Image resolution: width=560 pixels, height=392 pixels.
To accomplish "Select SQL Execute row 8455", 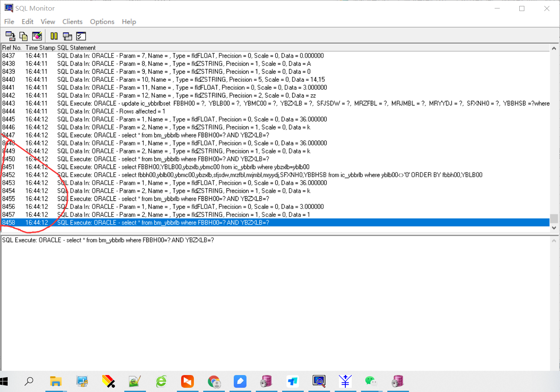I will [x=276, y=199].
